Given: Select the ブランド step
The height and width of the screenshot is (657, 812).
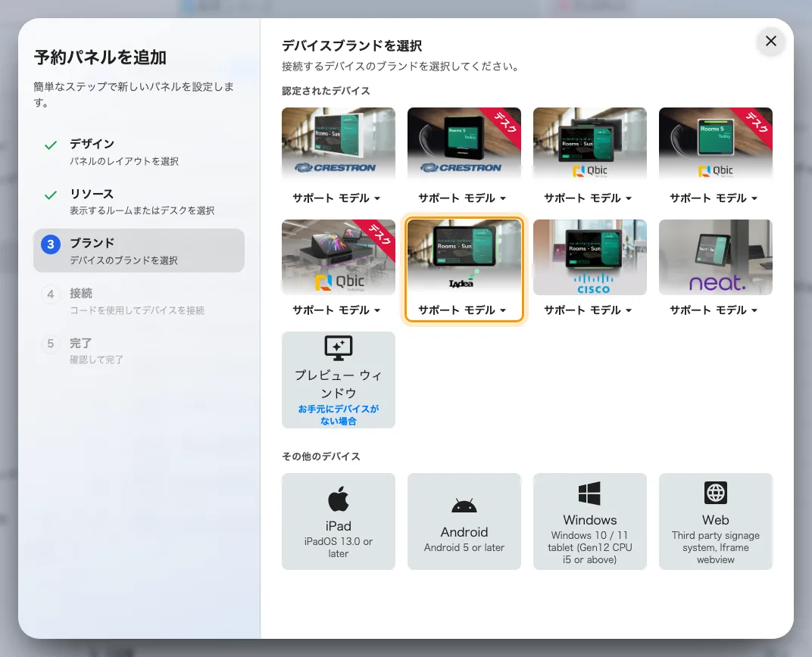Looking at the screenshot, I should tap(139, 251).
